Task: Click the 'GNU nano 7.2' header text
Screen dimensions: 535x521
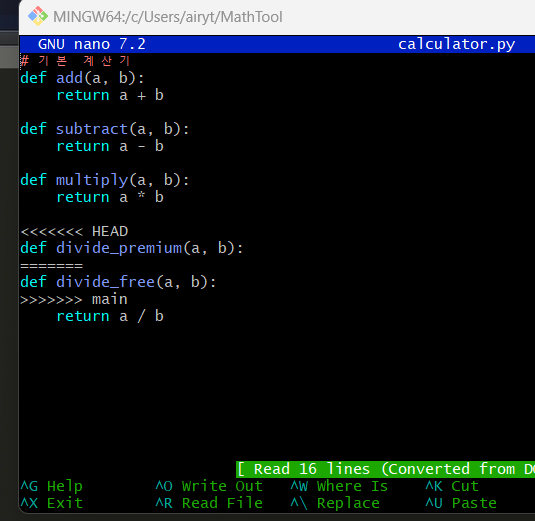Action: (92, 44)
